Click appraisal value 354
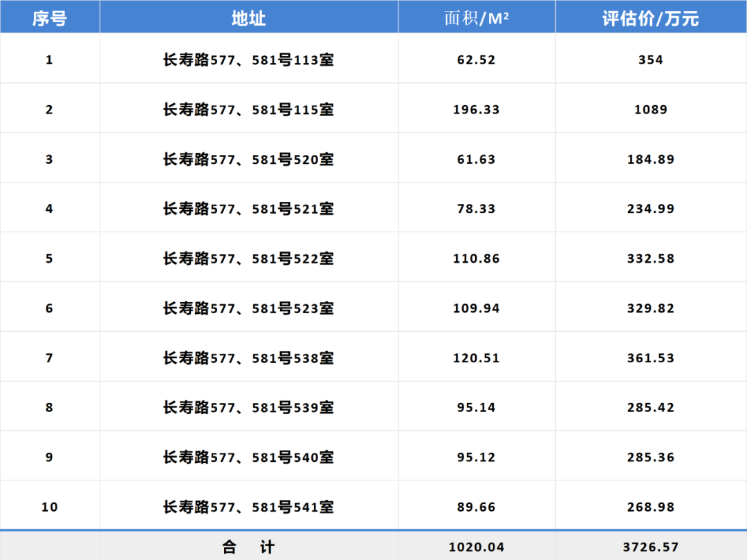The width and height of the screenshot is (747, 560). (651, 60)
